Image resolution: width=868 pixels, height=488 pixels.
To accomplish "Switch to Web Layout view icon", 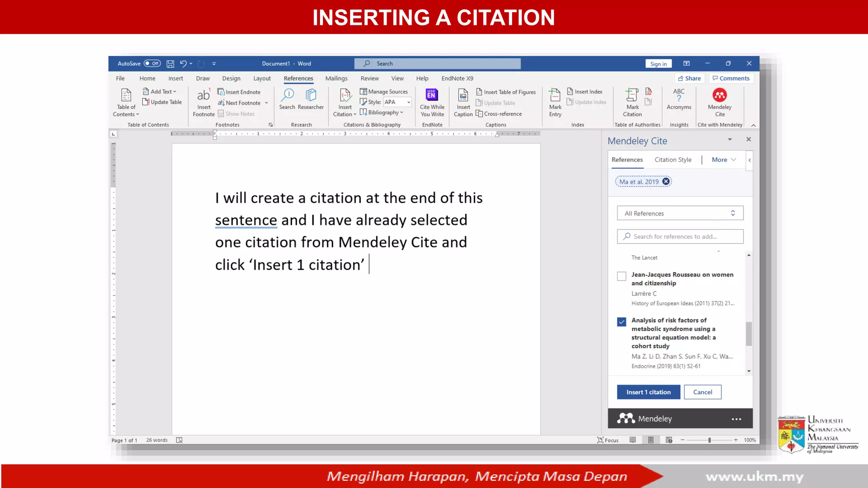I will click(669, 440).
